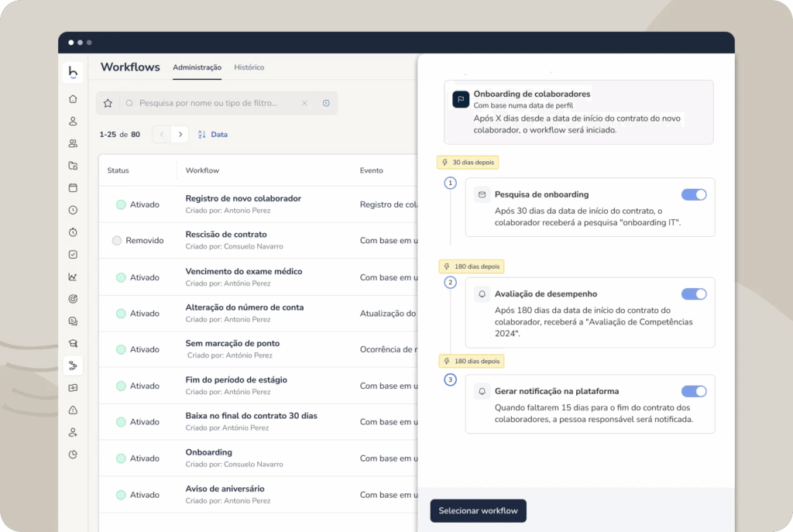Select the calendar icon in the sidebar
The image size is (793, 532).
coord(73,187)
